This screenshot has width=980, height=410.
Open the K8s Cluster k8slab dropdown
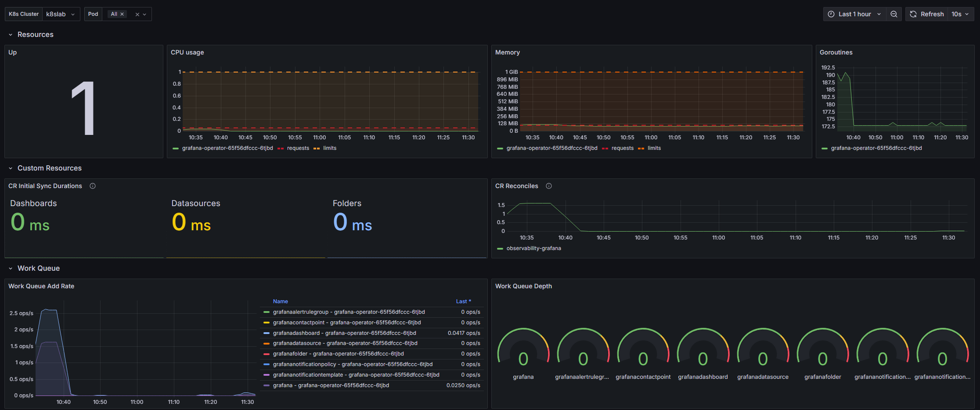coord(61,14)
